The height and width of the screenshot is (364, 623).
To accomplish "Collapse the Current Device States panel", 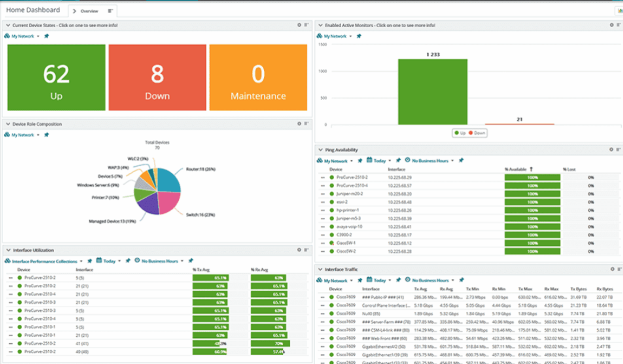I will (x=8, y=26).
